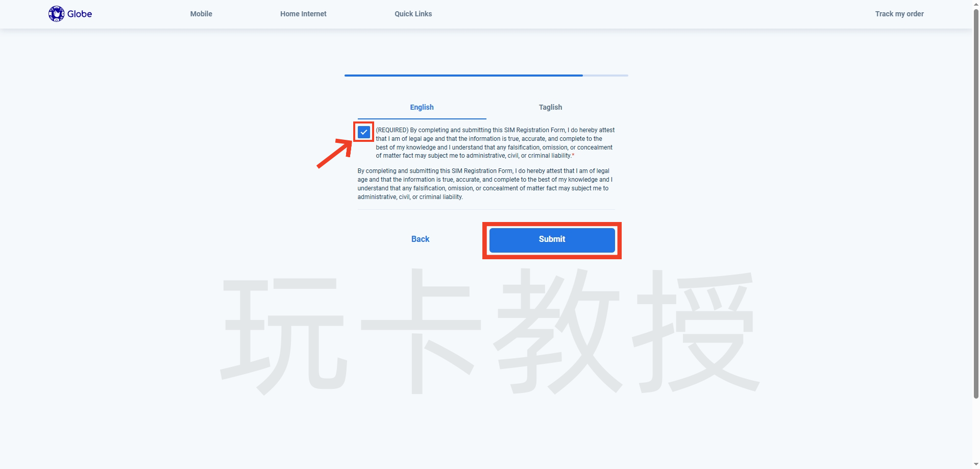
Task: Open the Home Internet menu
Action: point(303,14)
